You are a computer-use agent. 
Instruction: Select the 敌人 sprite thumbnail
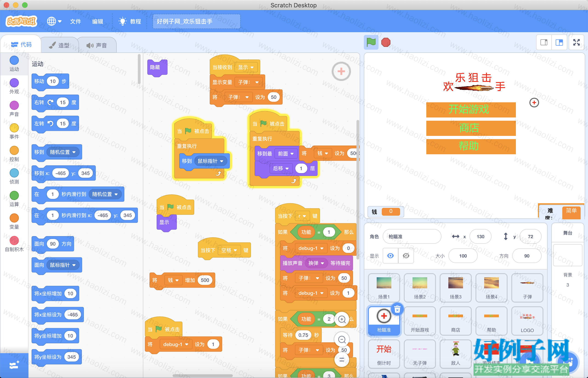pyautogui.click(x=456, y=354)
